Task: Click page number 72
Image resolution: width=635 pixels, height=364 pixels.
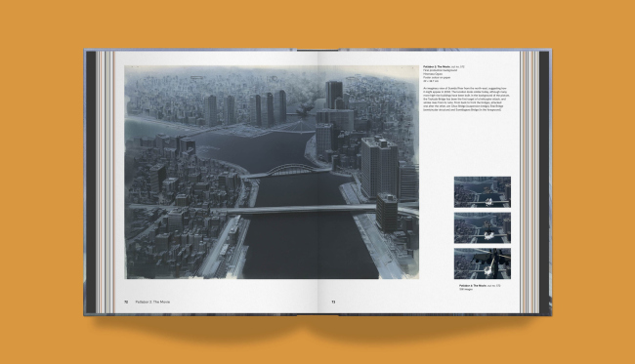Action: pos(126,302)
